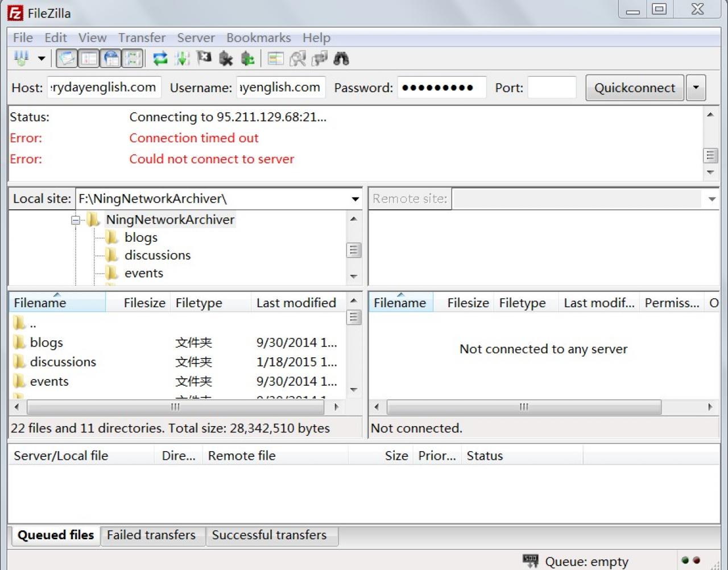Toggle the local directory tree view
Screen dimensions: 728x570
(89, 58)
